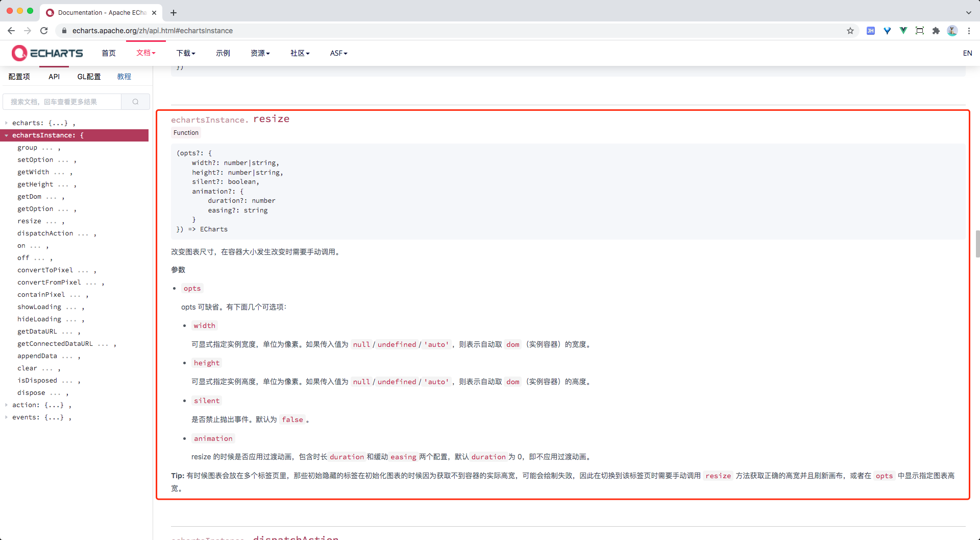Switch to the GL配置 tab

(89, 77)
